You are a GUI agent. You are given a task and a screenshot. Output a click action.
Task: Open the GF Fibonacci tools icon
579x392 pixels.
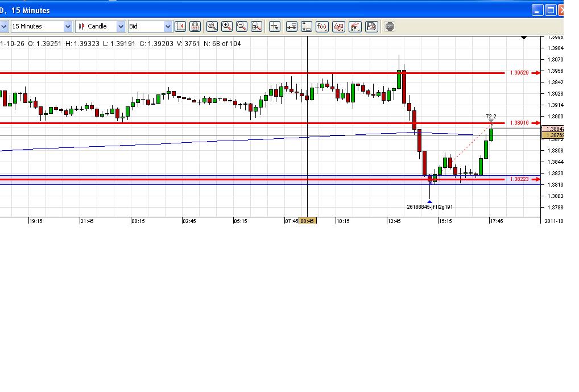tap(355, 26)
